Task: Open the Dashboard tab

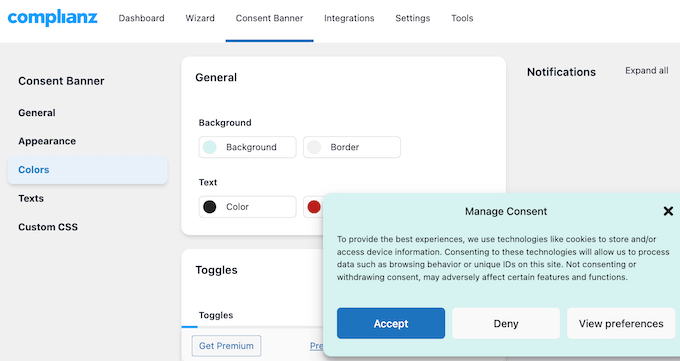Action: [141, 18]
